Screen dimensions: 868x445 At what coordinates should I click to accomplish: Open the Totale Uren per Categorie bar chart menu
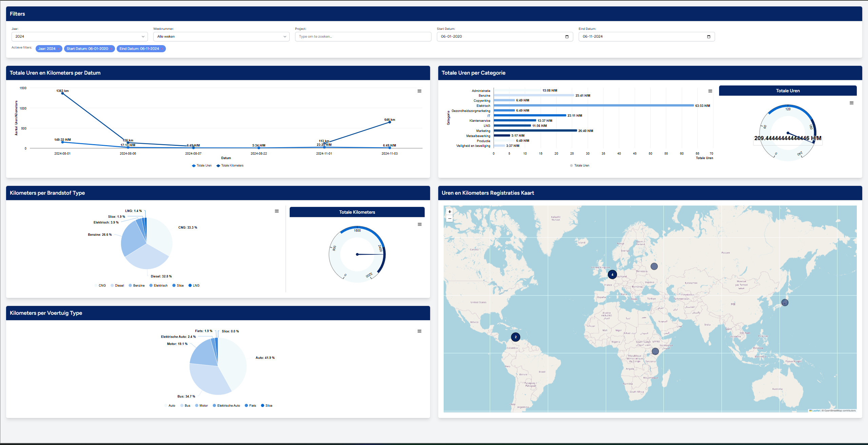[x=710, y=91]
